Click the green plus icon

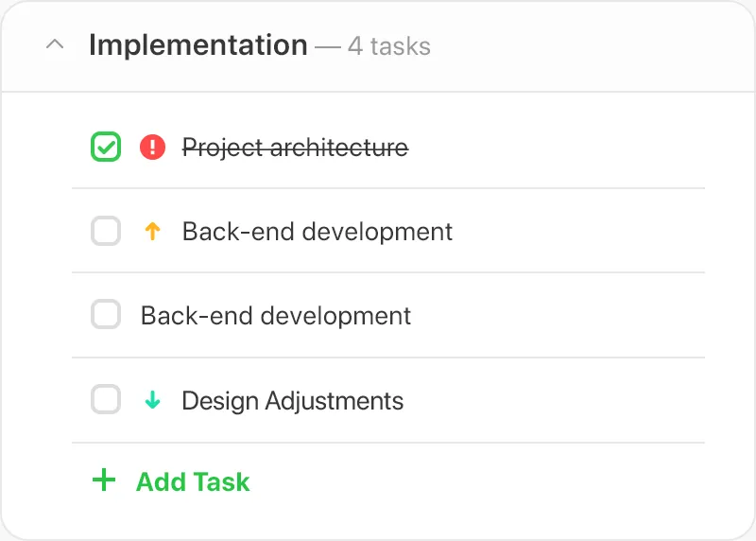tap(104, 480)
